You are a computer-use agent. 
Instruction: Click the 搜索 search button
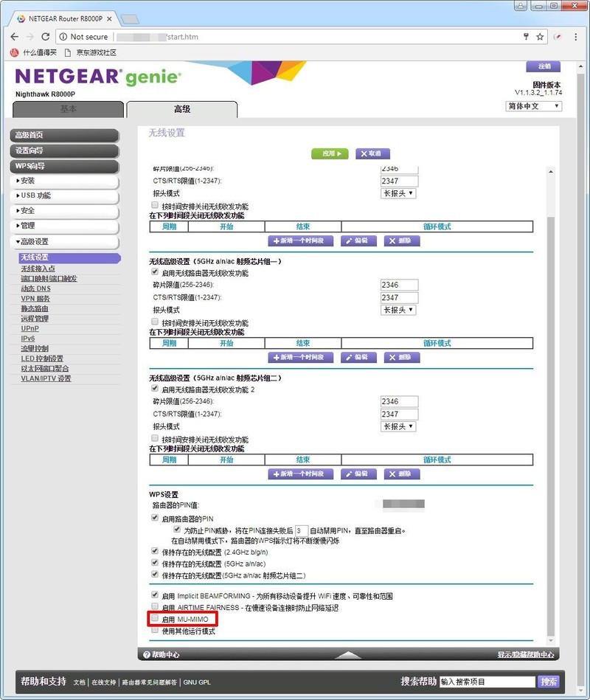(548, 682)
